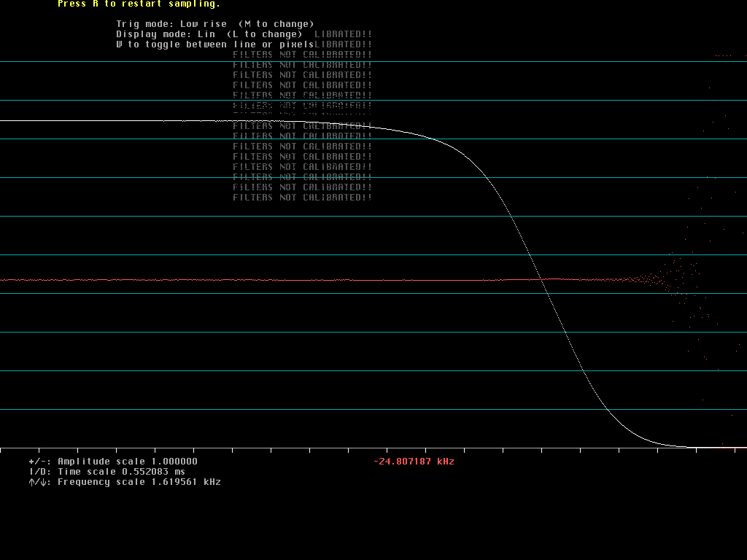Select the 'Trig mode: Low rise' line
The image size is (747, 560).
[x=215, y=24]
